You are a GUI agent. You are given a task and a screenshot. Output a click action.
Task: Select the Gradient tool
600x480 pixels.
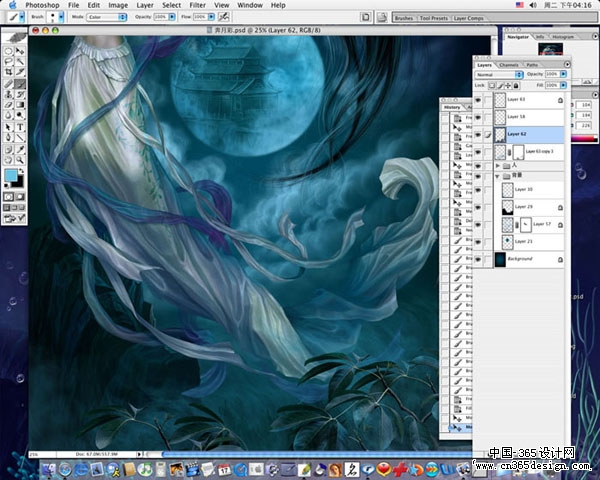point(20,104)
